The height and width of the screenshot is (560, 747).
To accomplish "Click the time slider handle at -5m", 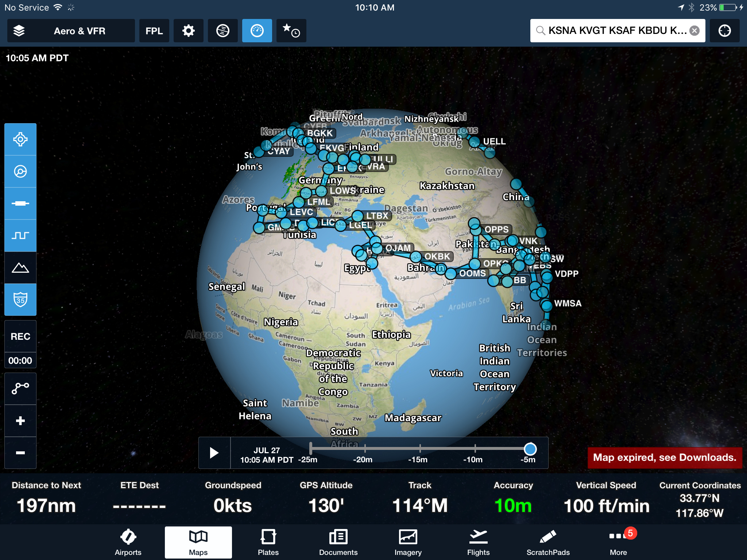I will coord(530,449).
